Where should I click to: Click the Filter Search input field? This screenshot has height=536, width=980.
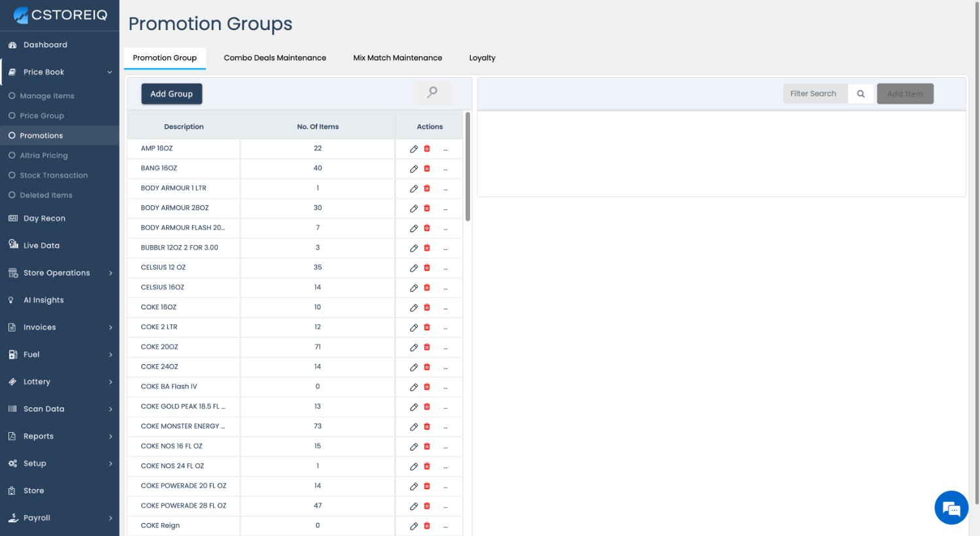(815, 94)
